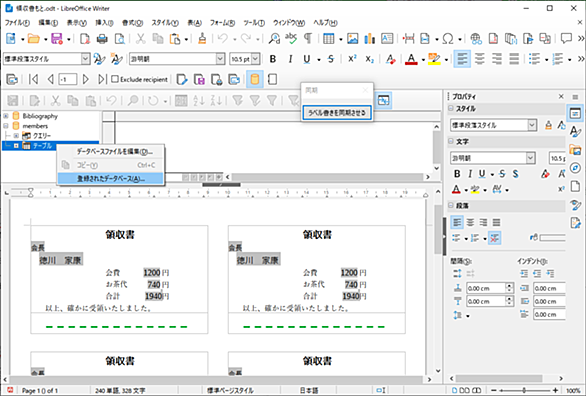This screenshot has height=396, width=586.
Task: Set Center alignment in toolbar
Action: point(479,59)
